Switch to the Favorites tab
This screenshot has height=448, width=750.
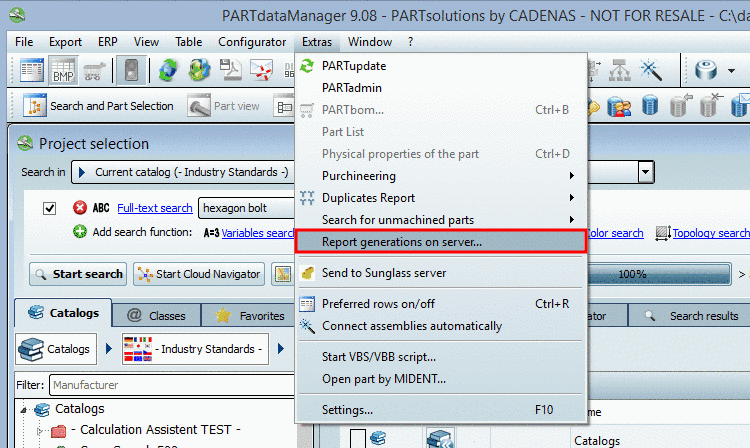[249, 316]
